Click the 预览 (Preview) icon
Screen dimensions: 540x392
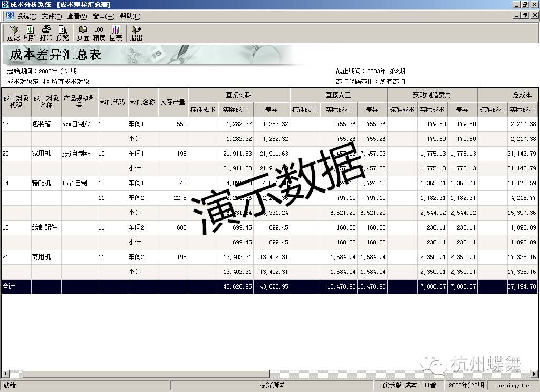63,32
